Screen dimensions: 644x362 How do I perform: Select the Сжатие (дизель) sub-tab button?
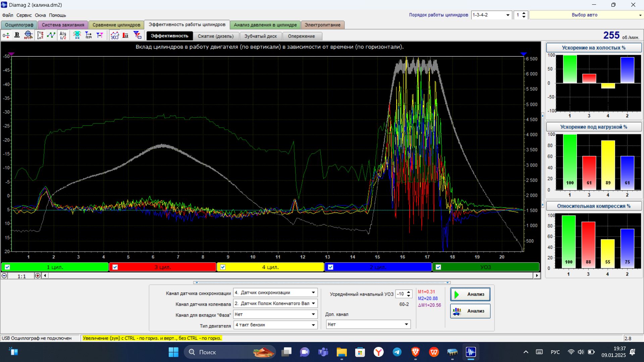(x=216, y=36)
